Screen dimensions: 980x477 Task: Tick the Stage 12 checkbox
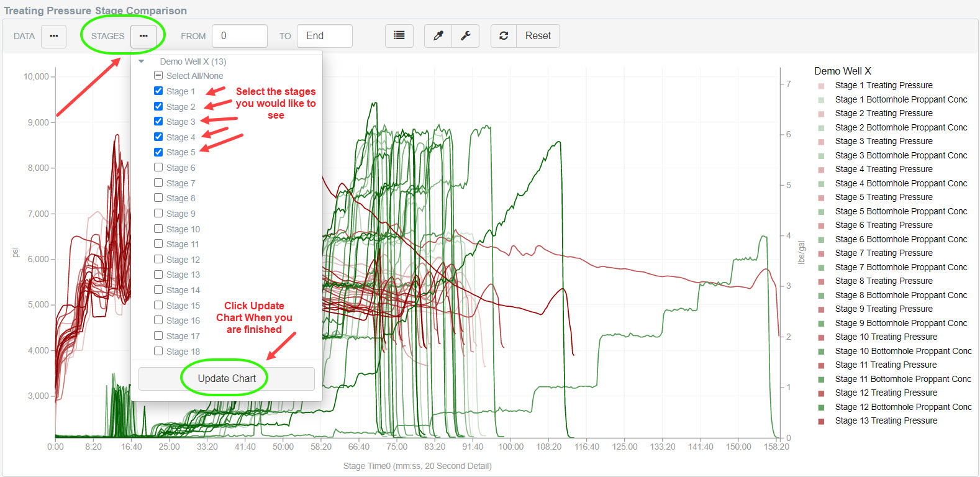pos(158,259)
